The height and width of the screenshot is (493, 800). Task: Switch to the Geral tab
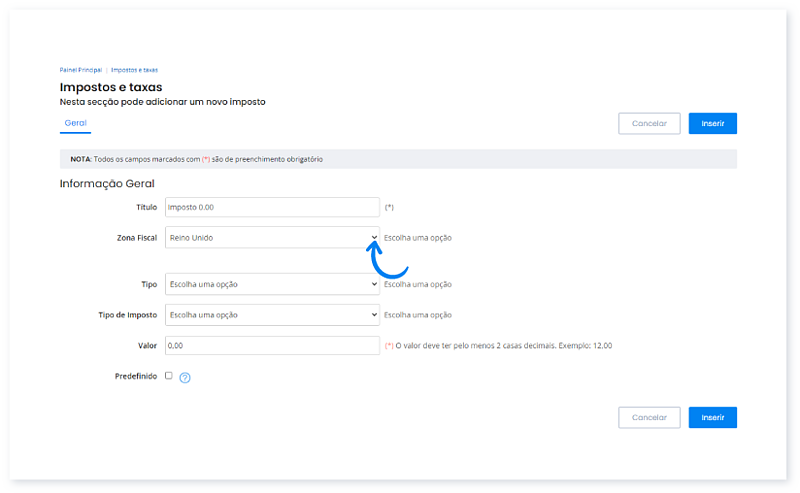click(x=75, y=123)
